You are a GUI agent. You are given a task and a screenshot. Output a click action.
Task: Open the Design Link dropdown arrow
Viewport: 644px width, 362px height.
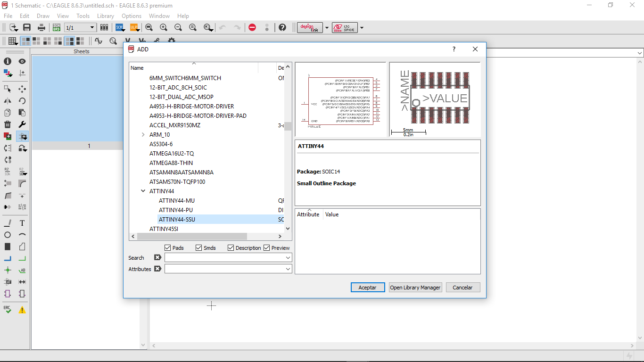coord(327,28)
